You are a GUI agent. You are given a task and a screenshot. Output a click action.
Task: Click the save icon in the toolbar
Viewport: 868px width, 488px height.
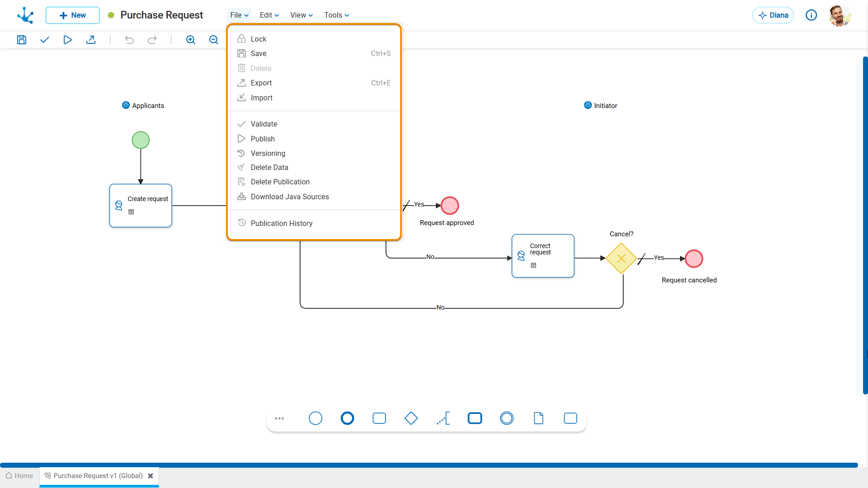pyautogui.click(x=22, y=40)
